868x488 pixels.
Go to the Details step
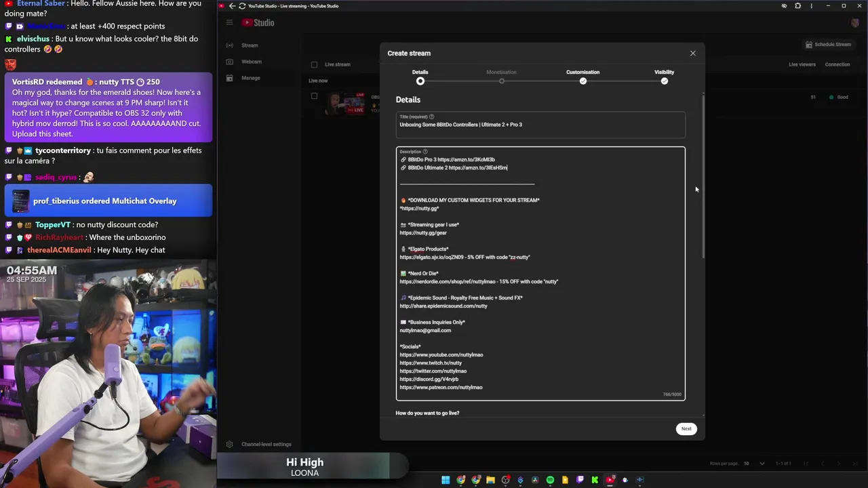[x=420, y=77]
